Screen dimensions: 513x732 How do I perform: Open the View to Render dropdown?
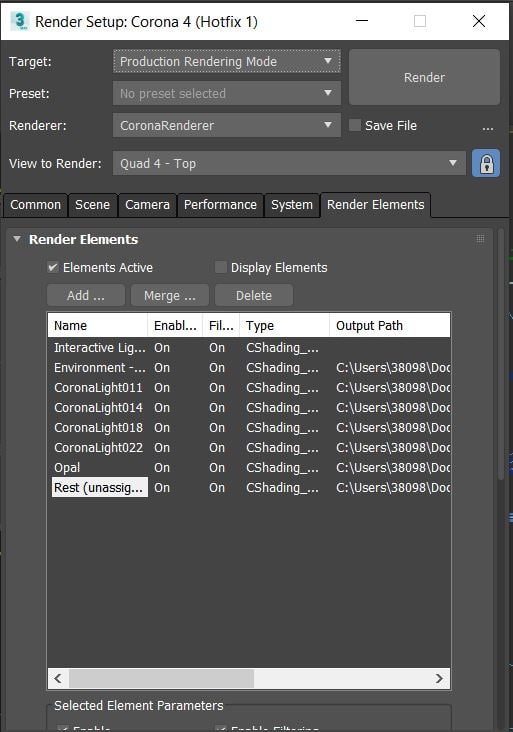tap(289, 163)
